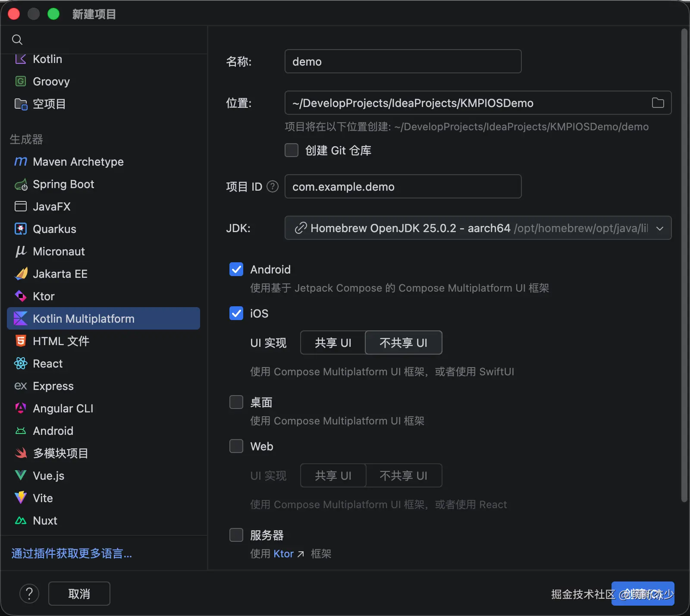Click the Ktor icon

click(21, 296)
